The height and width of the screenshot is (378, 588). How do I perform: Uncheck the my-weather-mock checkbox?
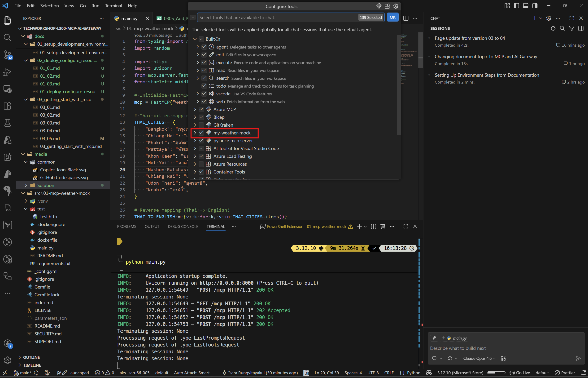pyautogui.click(x=201, y=133)
